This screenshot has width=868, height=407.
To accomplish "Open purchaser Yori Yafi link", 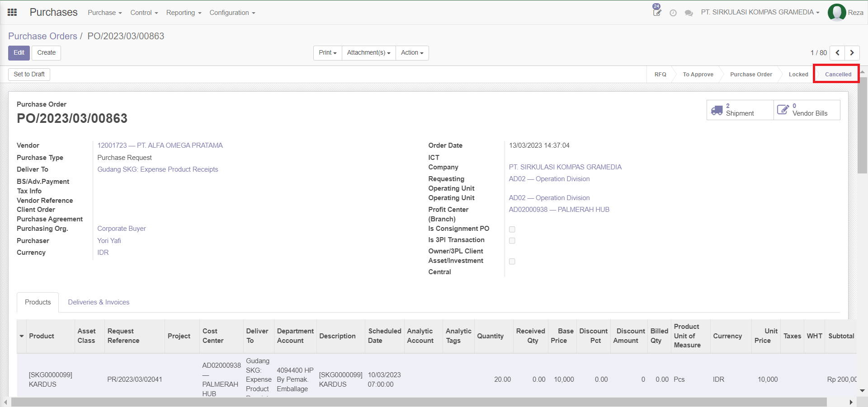I will click(x=109, y=241).
